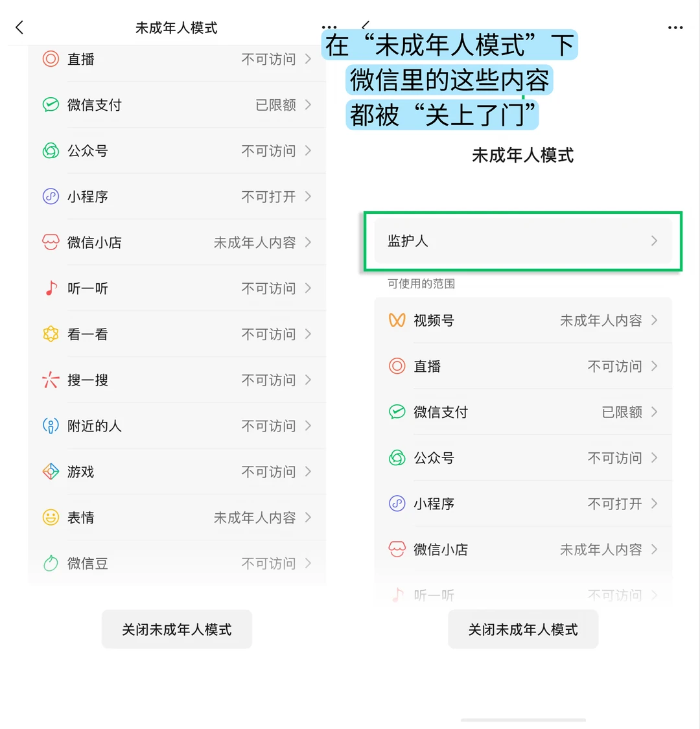Tap the 视频号 butterfly icon
Screen dimensions: 700x729
397,320
